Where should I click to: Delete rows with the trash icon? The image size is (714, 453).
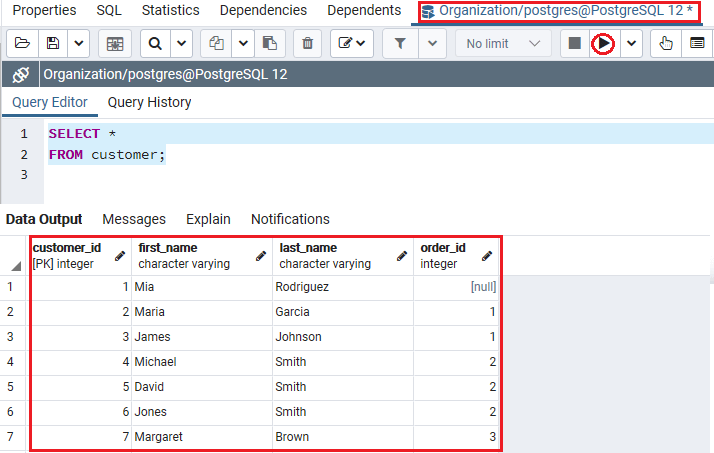coord(308,43)
